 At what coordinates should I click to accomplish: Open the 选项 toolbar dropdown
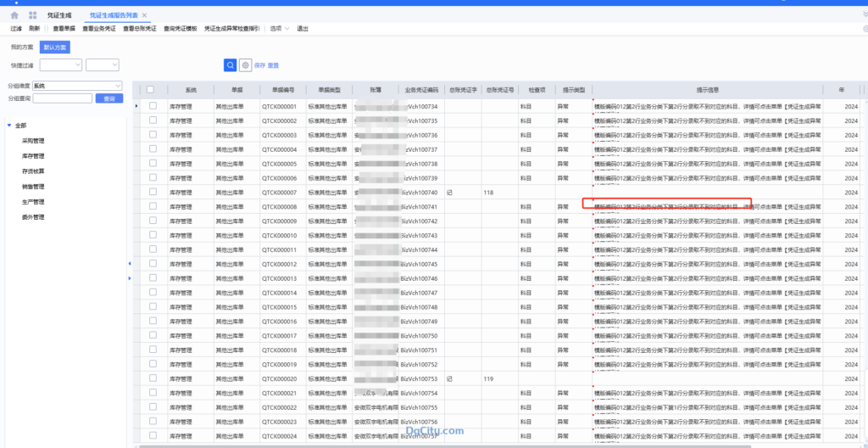coord(279,29)
